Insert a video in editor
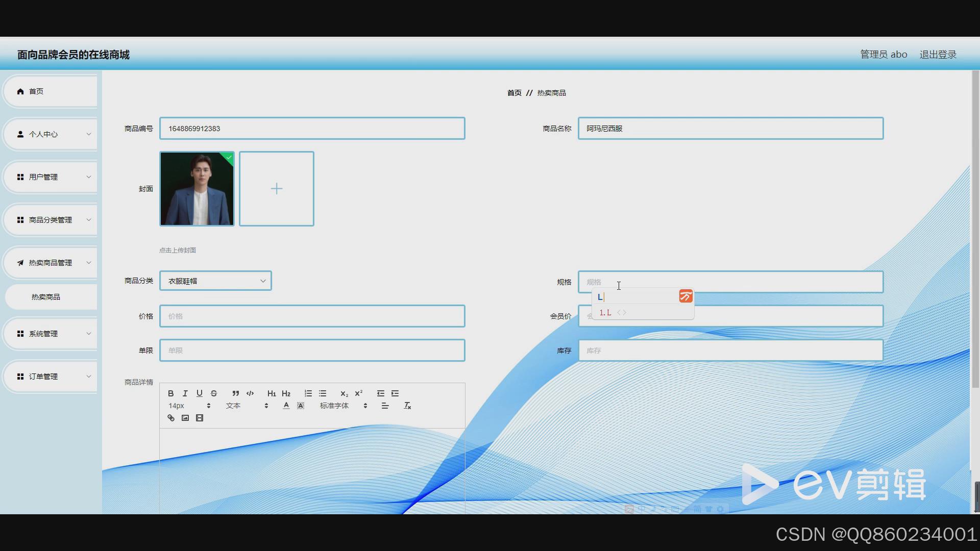Viewport: 980px width, 551px height. (x=200, y=418)
